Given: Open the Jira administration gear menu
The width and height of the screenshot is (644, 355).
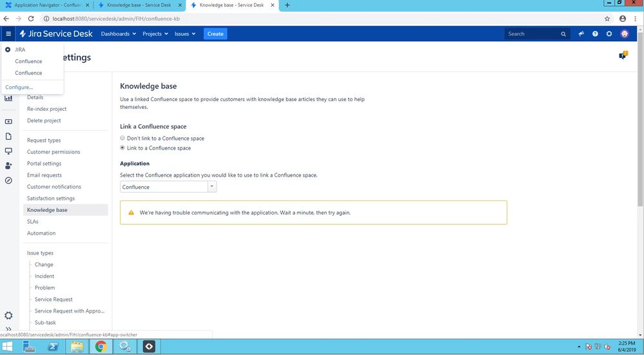Looking at the screenshot, I should 609,34.
